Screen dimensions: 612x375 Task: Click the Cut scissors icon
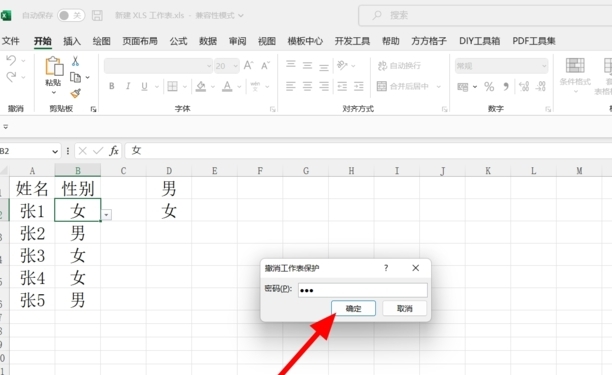75,61
